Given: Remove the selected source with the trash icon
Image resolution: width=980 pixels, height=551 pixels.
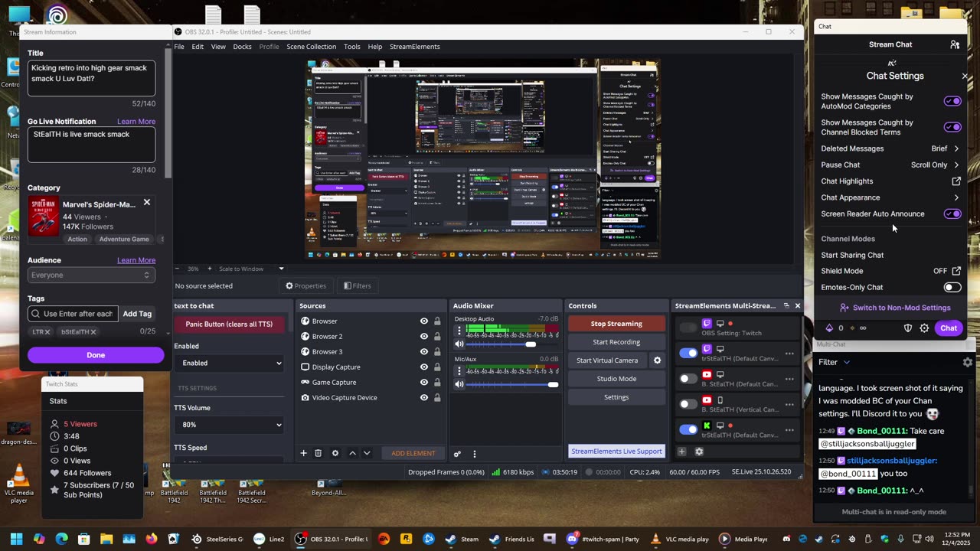Looking at the screenshot, I should pos(318,453).
